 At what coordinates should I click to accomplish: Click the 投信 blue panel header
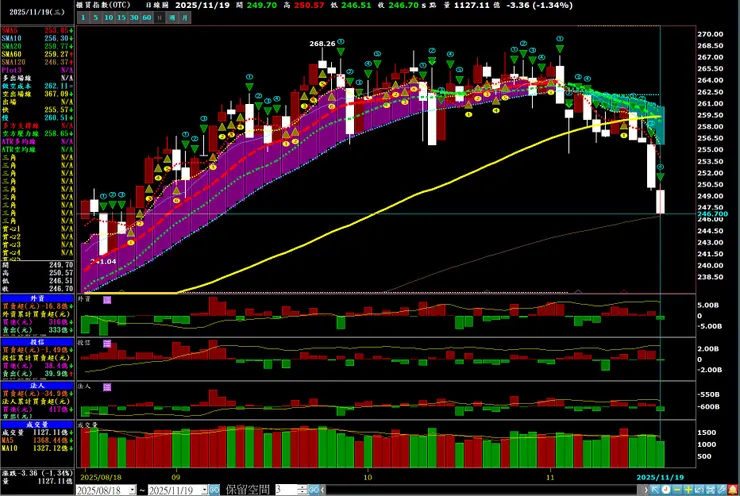click(37, 342)
